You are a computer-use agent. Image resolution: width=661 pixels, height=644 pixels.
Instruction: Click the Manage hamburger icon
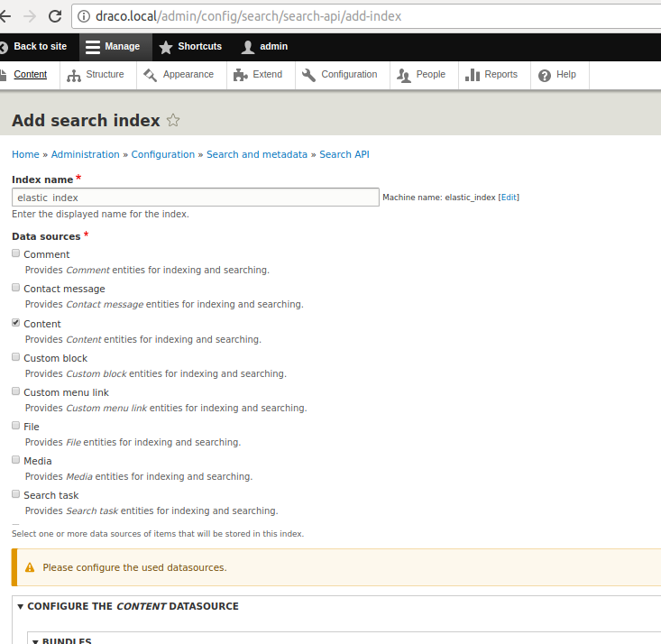tap(92, 47)
